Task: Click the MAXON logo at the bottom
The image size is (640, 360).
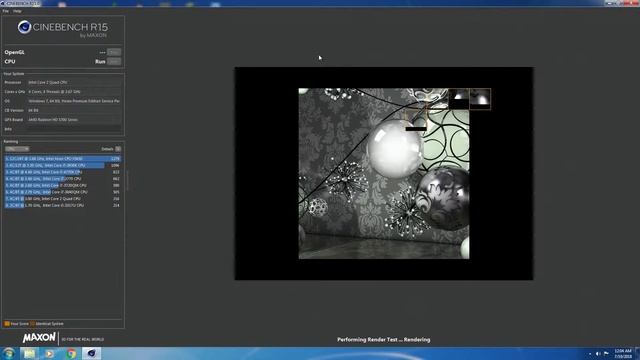Action: [x=39, y=338]
